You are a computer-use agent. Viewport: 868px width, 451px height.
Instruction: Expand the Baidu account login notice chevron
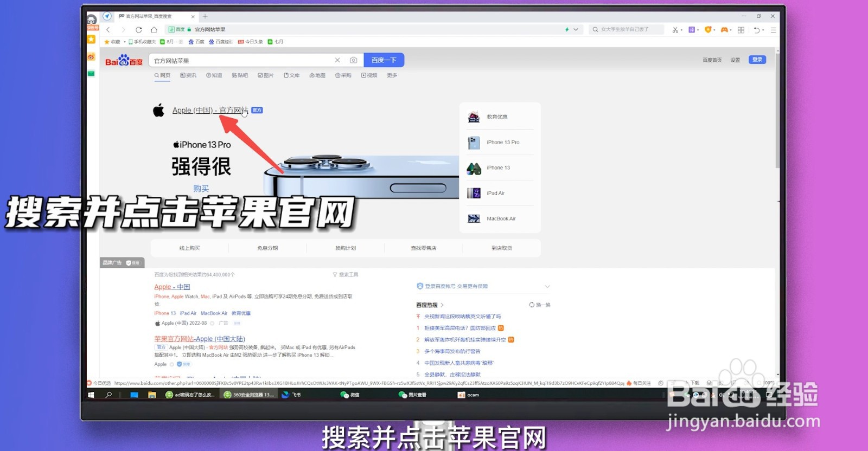tap(547, 286)
